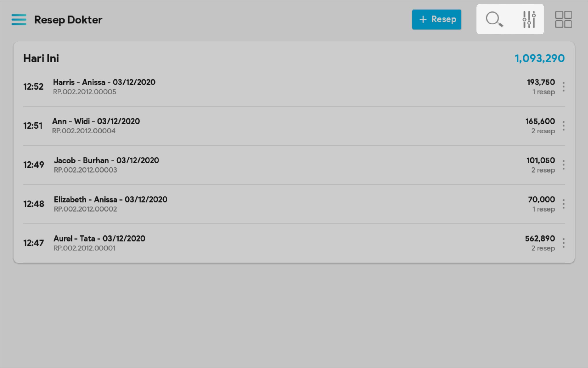Image resolution: width=588 pixels, height=368 pixels.
Task: Click prescription number RP.002.2012.00001
Action: click(84, 248)
